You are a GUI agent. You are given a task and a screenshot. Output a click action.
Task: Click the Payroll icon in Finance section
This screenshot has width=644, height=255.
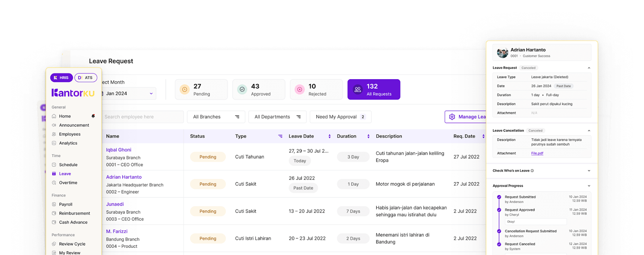click(54, 204)
